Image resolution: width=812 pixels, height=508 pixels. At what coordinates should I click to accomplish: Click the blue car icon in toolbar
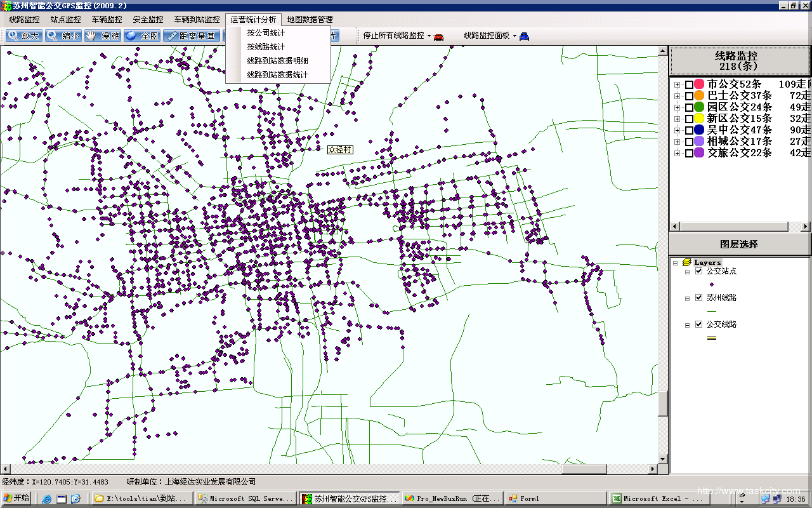(524, 36)
